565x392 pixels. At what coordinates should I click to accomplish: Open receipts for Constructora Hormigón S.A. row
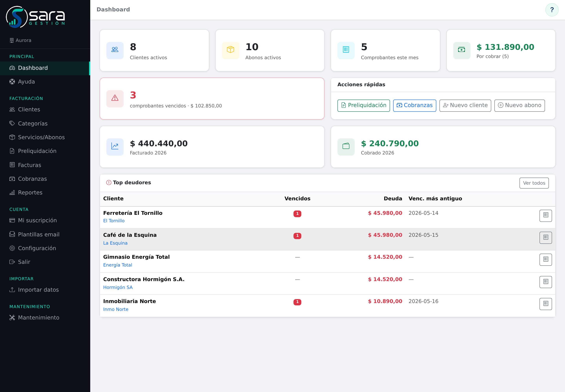[546, 282]
